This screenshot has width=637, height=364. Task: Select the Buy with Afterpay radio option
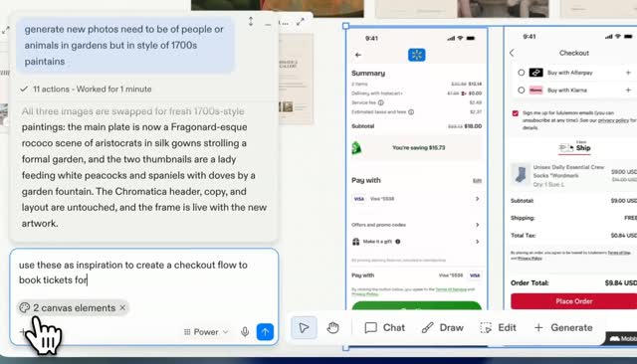point(522,73)
